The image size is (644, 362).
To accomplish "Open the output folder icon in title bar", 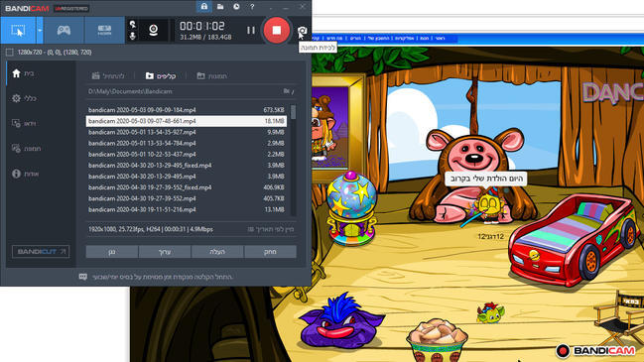I will coord(220,7).
